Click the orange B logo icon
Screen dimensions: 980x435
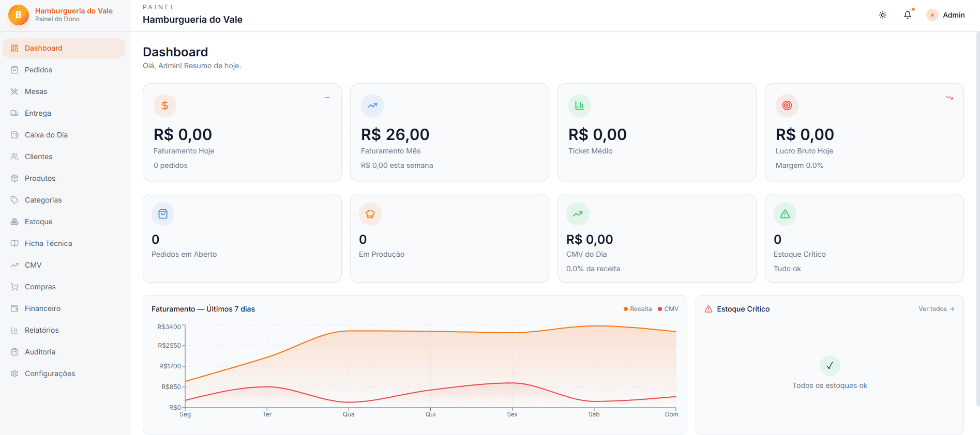click(19, 15)
